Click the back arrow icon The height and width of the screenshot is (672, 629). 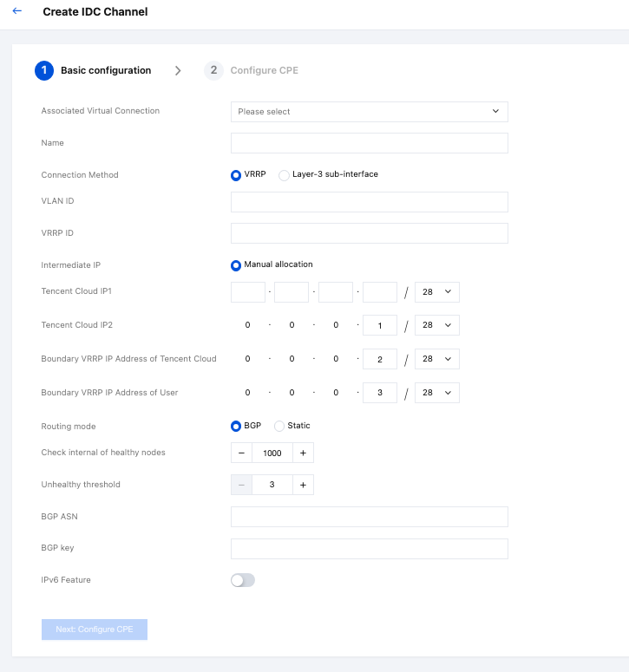17,11
